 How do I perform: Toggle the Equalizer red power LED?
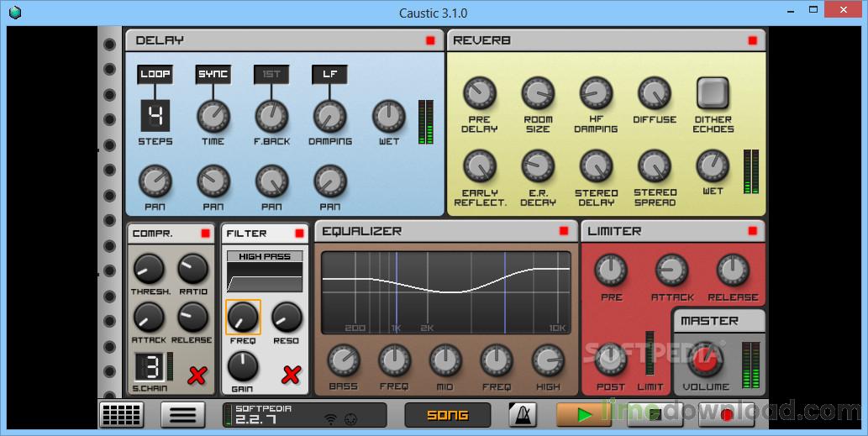click(564, 231)
